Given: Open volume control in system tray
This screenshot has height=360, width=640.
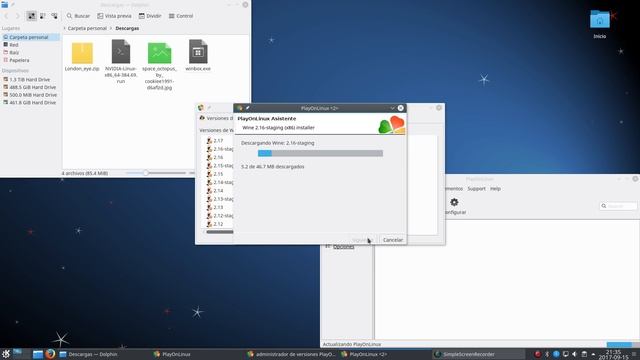Looking at the screenshot, I should 575,354.
